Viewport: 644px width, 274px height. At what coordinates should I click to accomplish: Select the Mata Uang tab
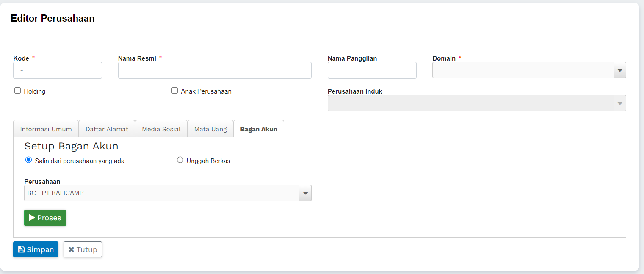210,129
